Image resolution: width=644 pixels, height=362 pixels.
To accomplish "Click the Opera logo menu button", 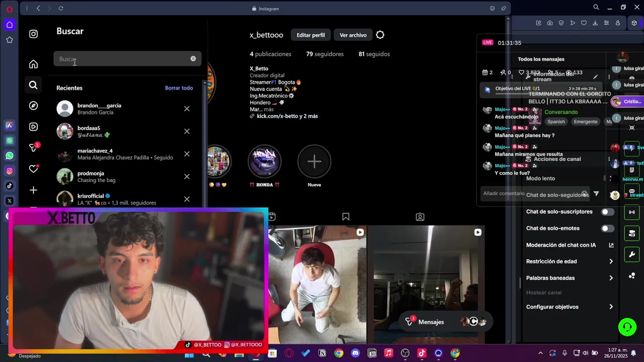I will pyautogui.click(x=10, y=9).
